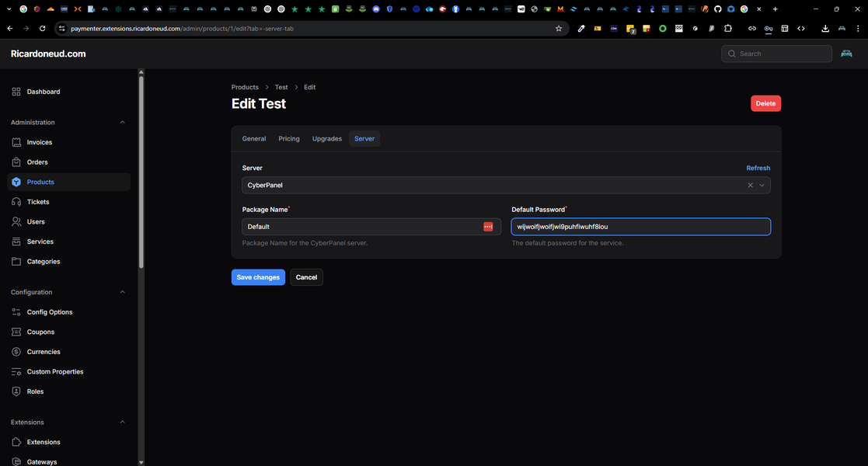
Task: Go back to the previous page
Action: pyautogui.click(x=10, y=29)
